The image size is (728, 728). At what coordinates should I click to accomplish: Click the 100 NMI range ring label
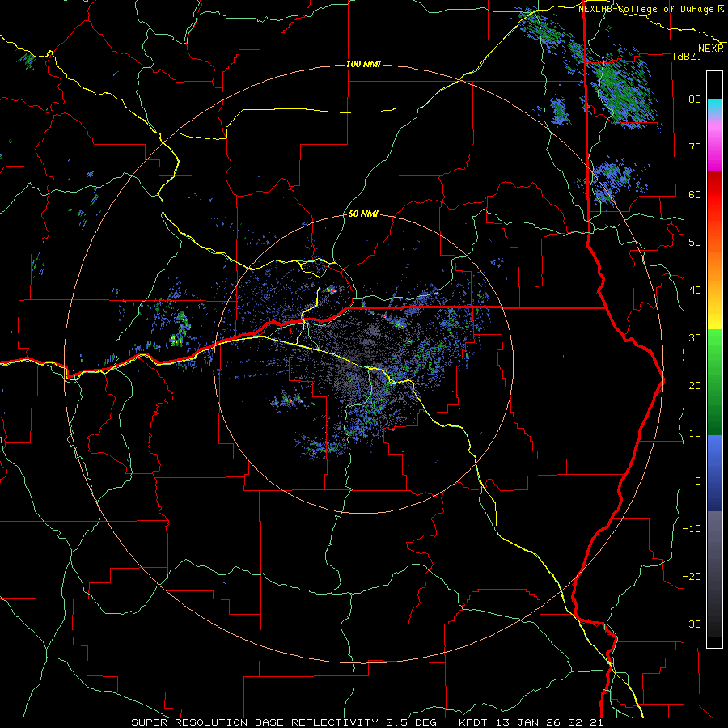(x=363, y=64)
